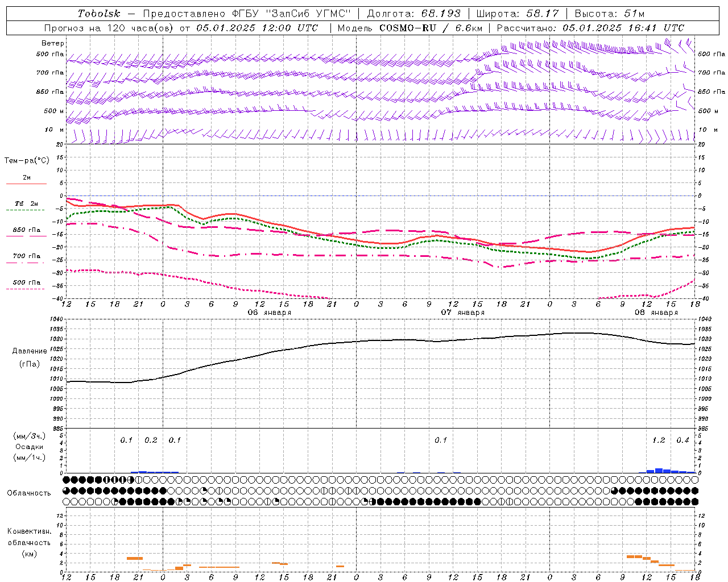The width and height of the screenshot is (728, 582).
Task: Click the Td 2м legend entry
Action: pos(27,203)
